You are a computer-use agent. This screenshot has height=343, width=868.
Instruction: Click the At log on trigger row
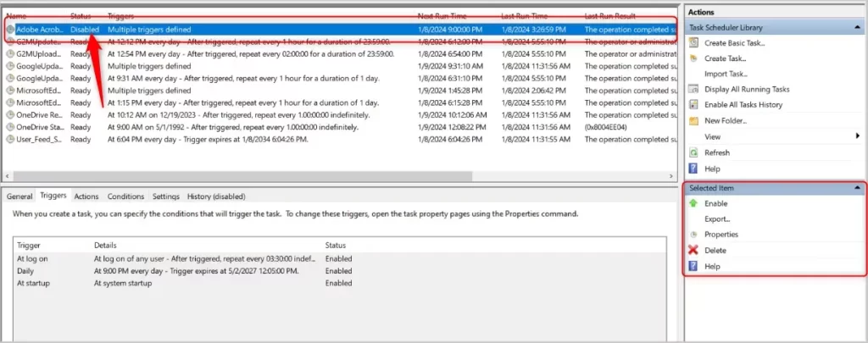coord(340,258)
